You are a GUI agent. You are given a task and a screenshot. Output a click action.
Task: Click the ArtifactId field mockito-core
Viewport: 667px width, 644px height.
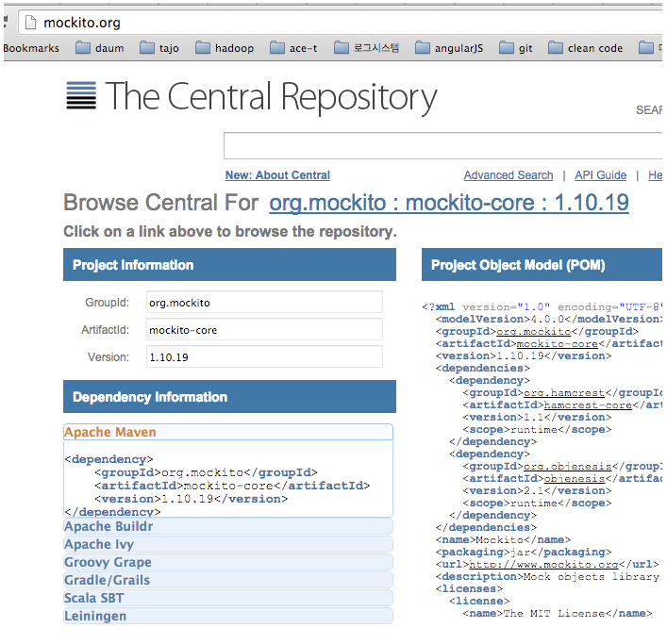(x=264, y=329)
